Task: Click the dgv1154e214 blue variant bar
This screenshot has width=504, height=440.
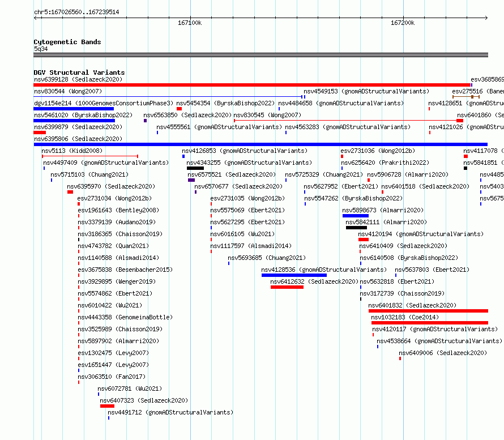Action: click(74, 109)
